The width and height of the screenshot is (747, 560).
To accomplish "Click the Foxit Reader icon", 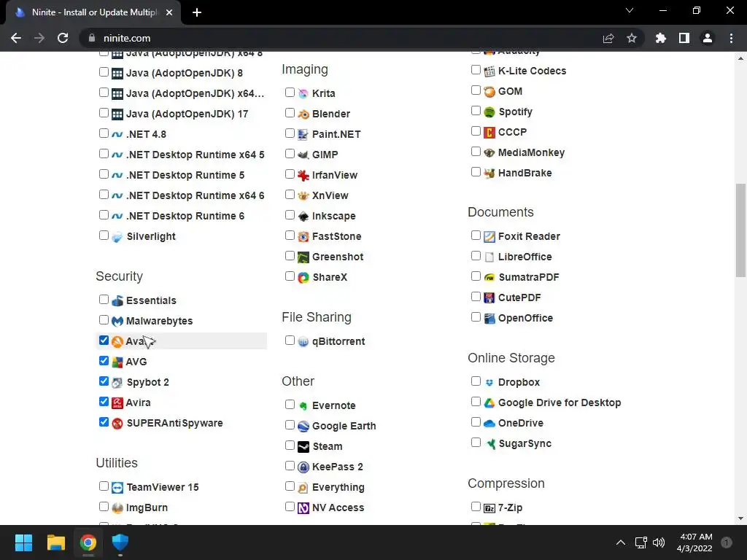I will pyautogui.click(x=489, y=237).
